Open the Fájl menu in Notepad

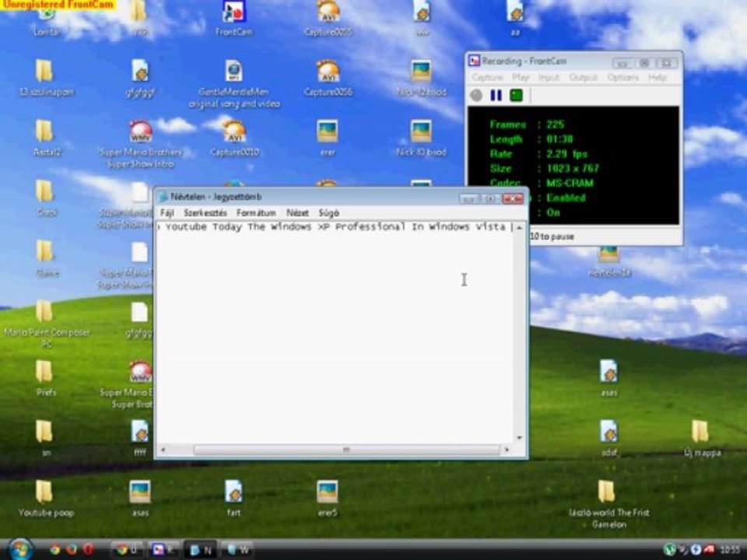point(167,213)
